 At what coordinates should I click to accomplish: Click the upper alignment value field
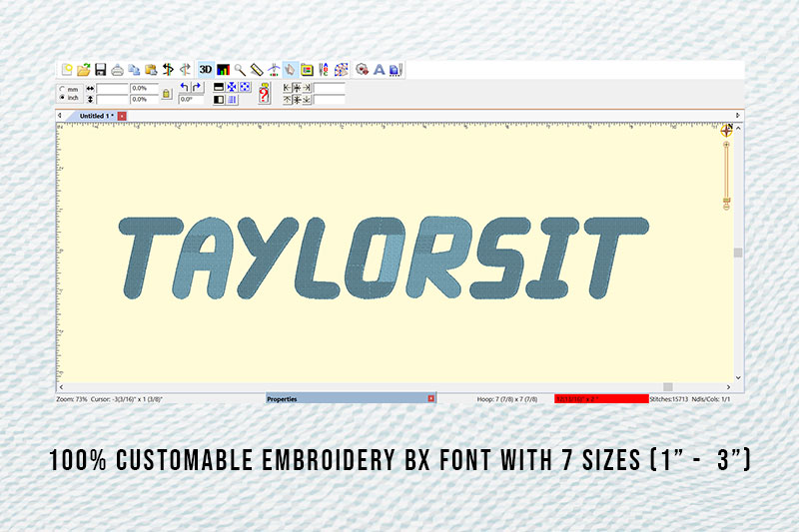tap(330, 88)
